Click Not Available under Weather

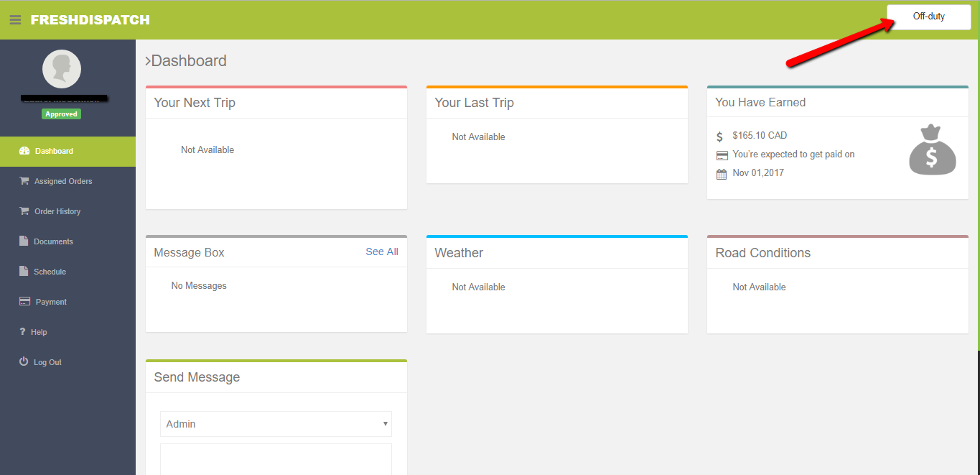[x=479, y=287]
